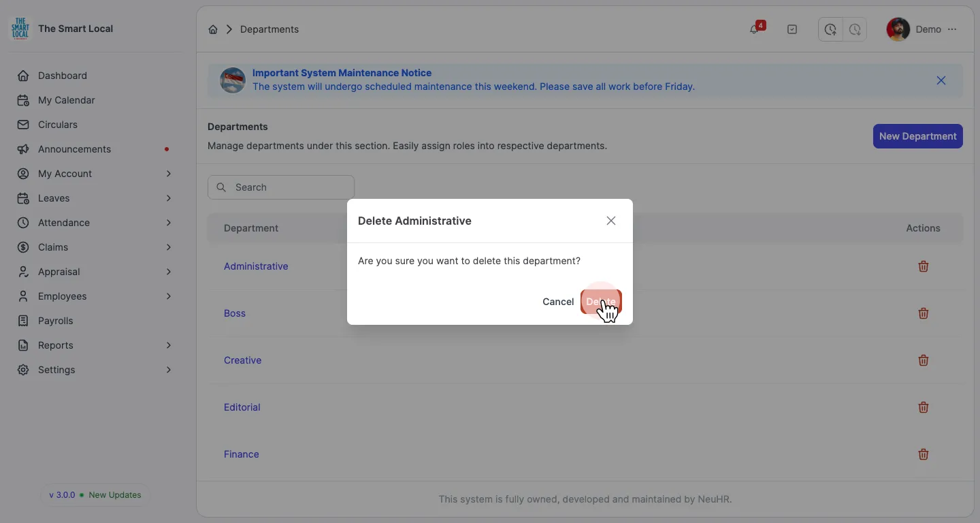Expand Appraisal submenu chevron
This screenshot has height=523, width=980.
(x=168, y=272)
